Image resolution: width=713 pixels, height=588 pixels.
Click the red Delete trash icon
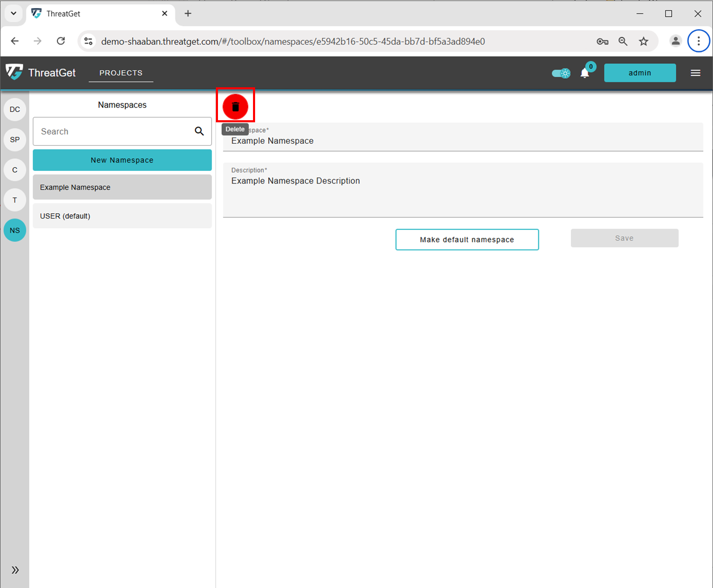click(x=235, y=107)
